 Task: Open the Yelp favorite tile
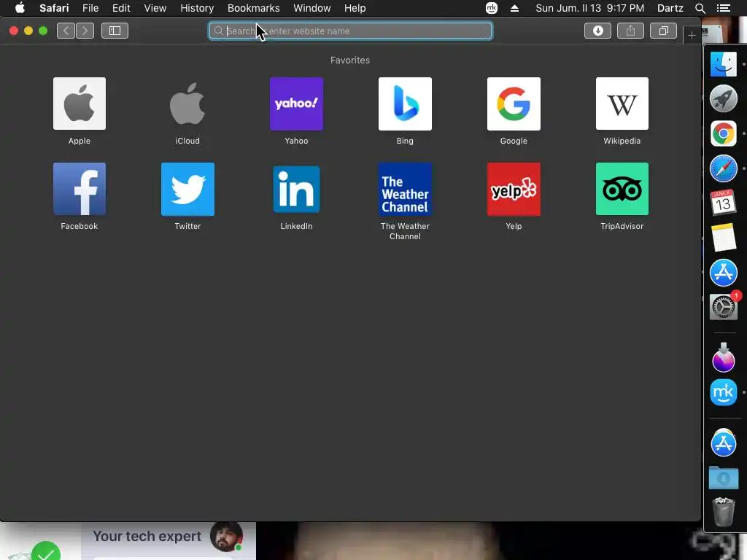(x=514, y=189)
